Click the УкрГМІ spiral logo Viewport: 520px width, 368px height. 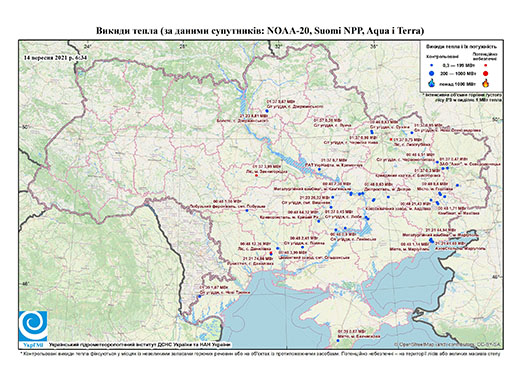[33, 326]
